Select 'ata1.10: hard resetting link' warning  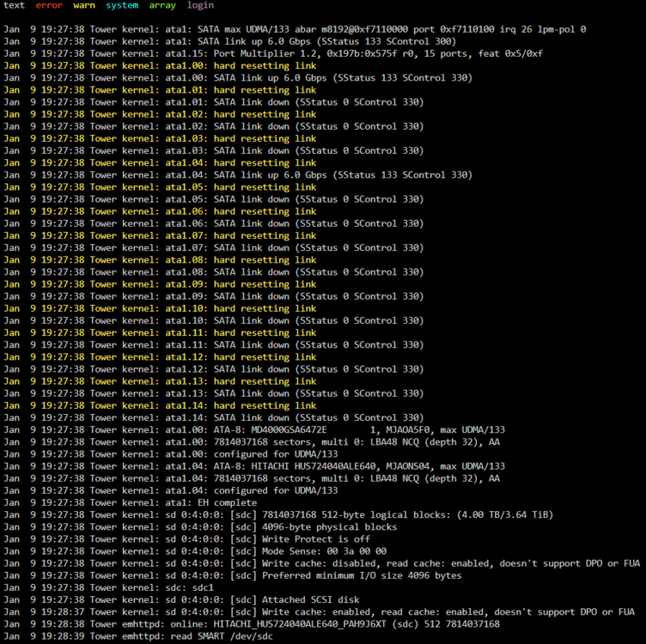point(160,308)
